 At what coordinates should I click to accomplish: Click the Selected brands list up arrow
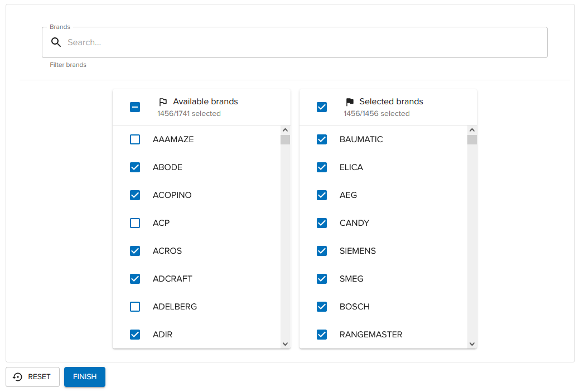click(472, 130)
